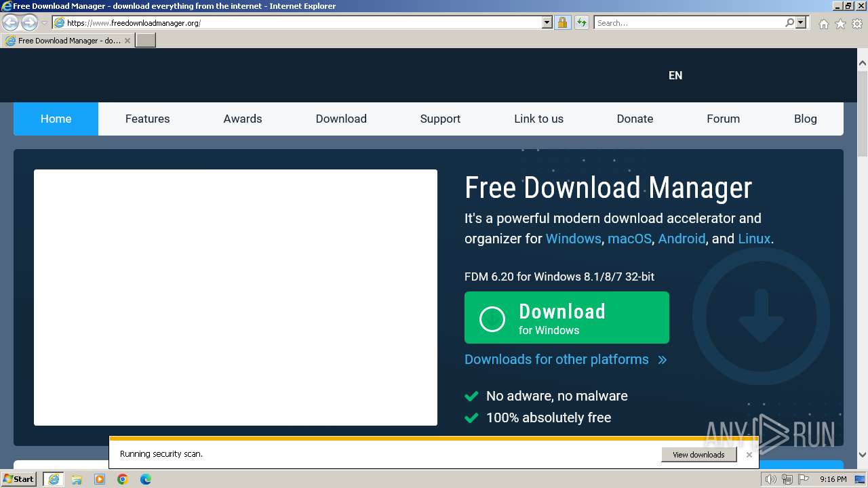Viewport: 868px width, 488px height.
Task: Click the security lock icon
Action: (562, 22)
